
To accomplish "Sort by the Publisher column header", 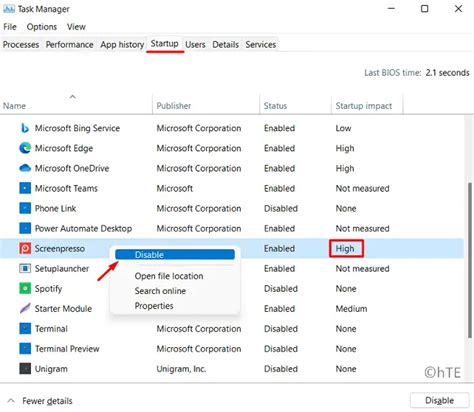I will click(x=174, y=106).
